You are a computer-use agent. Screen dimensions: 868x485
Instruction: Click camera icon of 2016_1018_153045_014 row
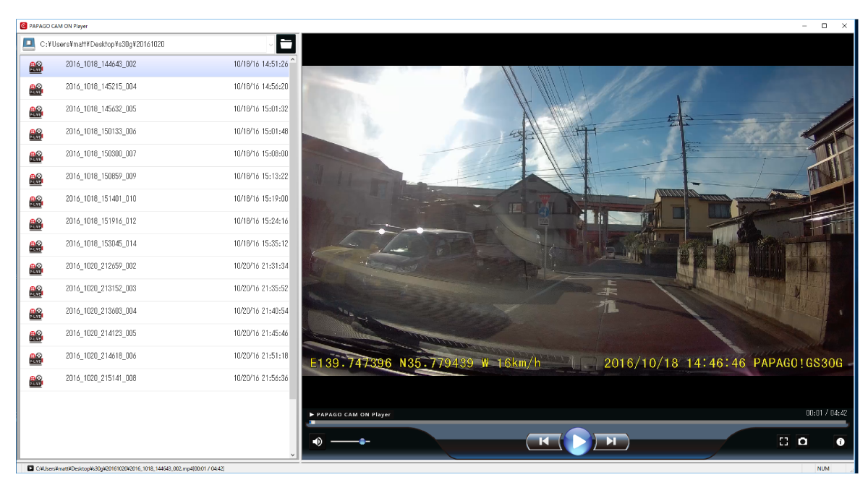click(35, 246)
